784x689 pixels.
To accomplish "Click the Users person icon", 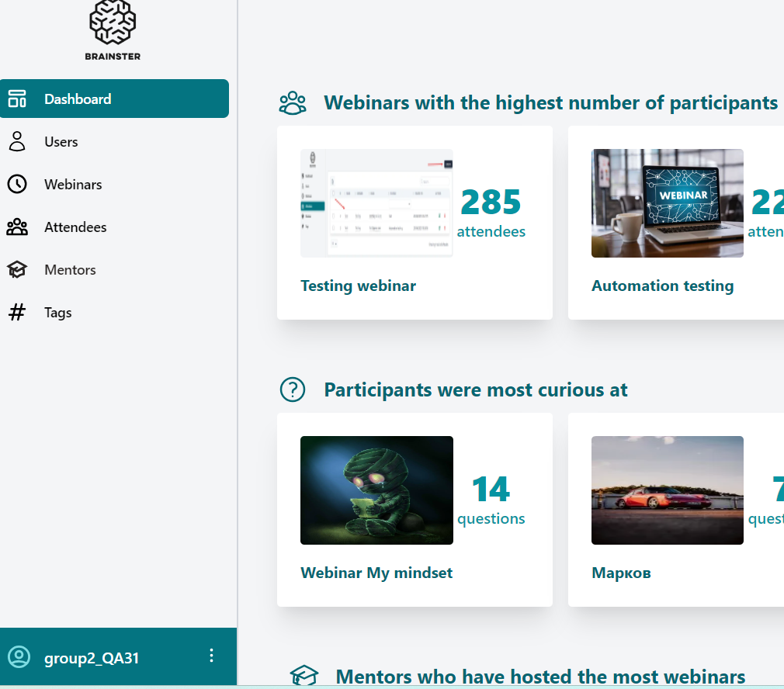I will click(x=17, y=141).
